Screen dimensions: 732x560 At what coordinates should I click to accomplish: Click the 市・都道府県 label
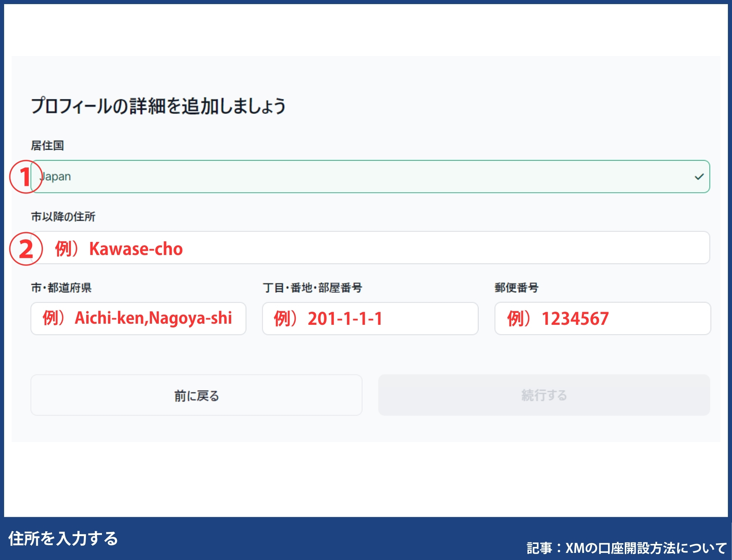click(x=61, y=288)
